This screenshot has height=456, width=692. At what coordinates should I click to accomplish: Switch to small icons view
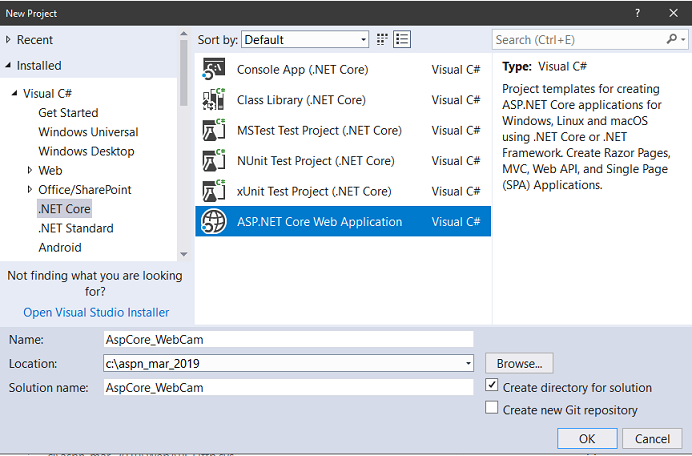tap(382, 40)
